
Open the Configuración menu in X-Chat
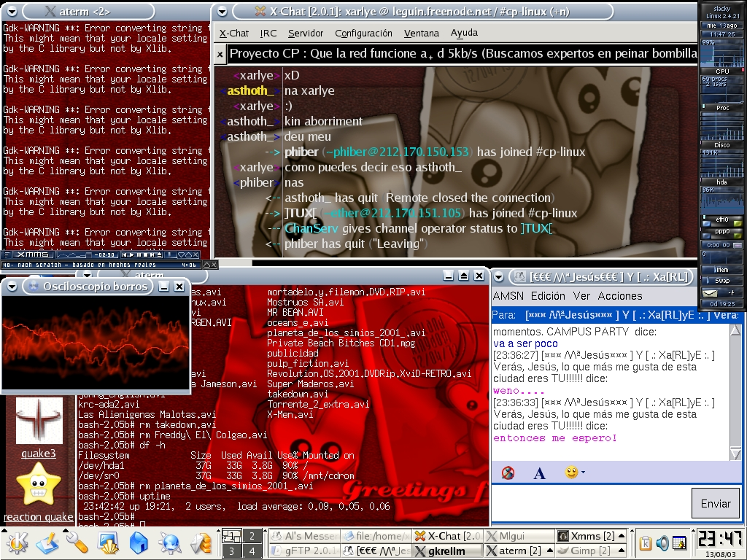tap(363, 33)
